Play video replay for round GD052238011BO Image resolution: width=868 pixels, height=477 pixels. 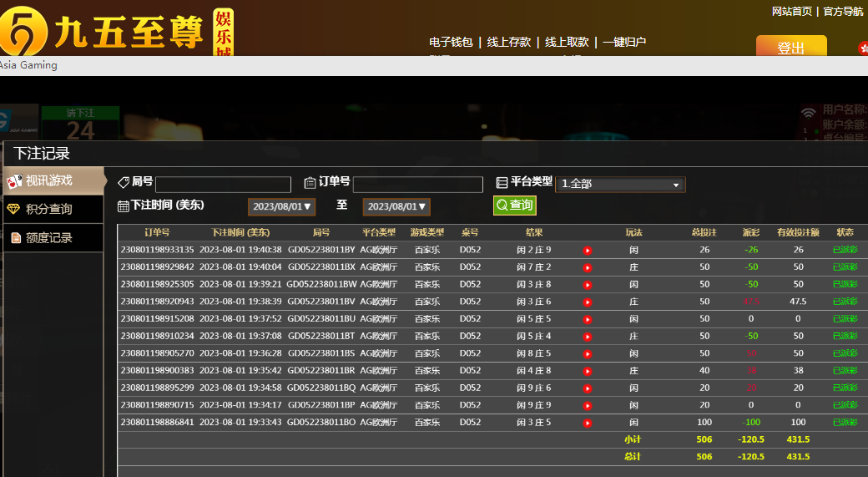587,423
